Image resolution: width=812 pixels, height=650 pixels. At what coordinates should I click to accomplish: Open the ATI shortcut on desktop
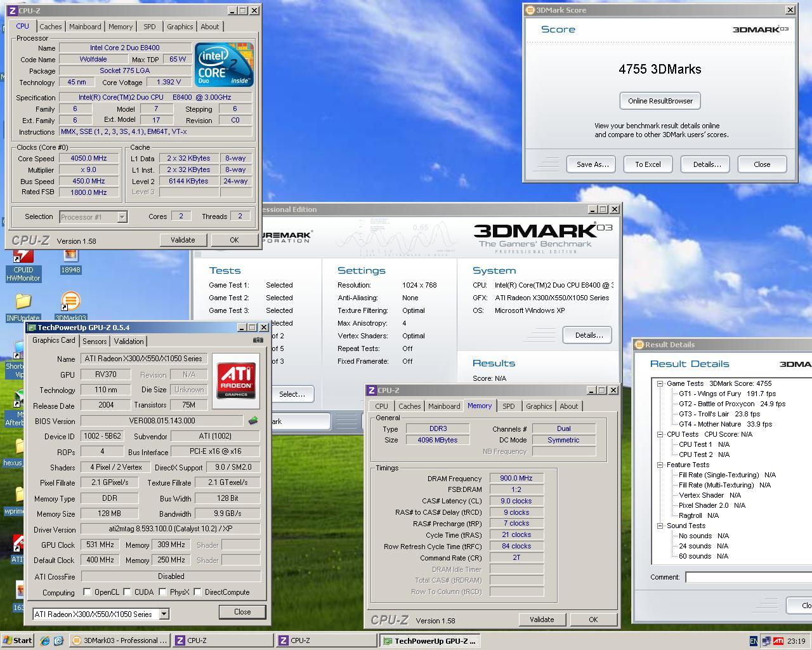[x=16, y=549]
